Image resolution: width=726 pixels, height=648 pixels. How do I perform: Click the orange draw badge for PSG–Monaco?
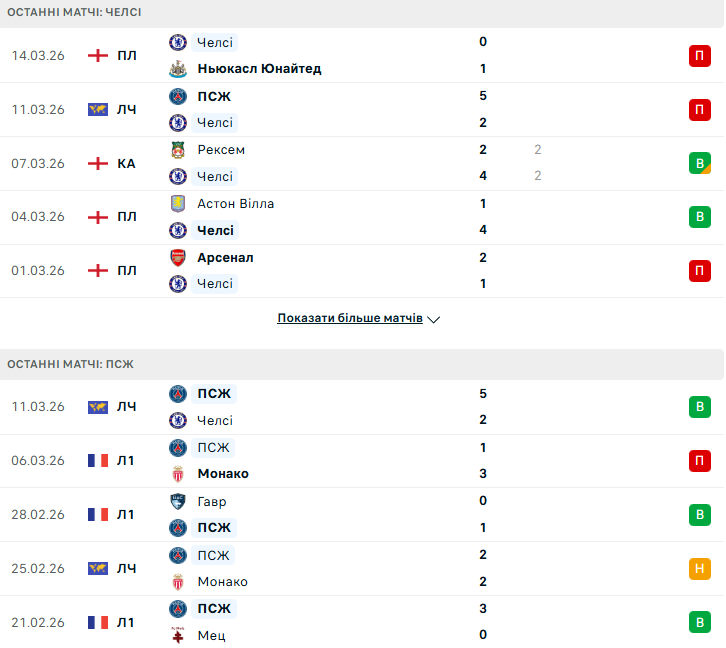coord(699,569)
